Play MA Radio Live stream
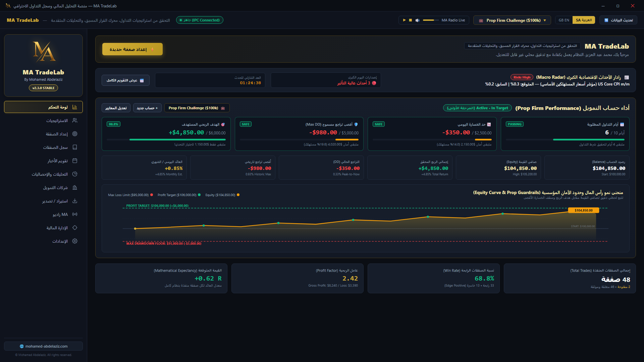The width and height of the screenshot is (644, 362). pos(404,20)
